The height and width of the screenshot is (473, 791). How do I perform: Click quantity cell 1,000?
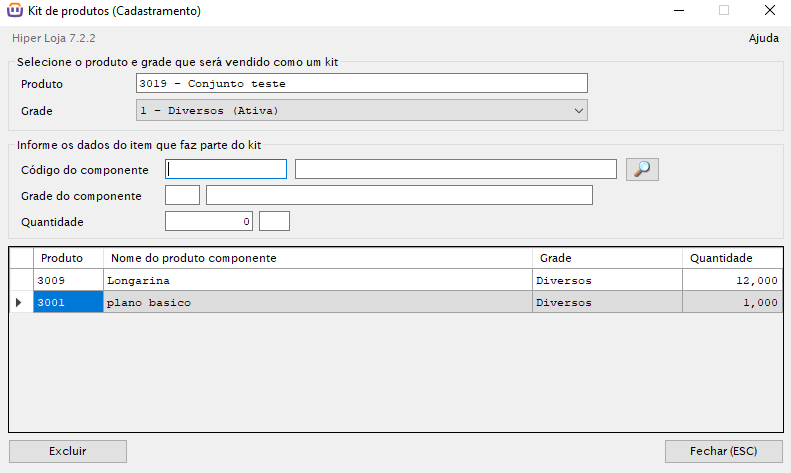point(732,302)
